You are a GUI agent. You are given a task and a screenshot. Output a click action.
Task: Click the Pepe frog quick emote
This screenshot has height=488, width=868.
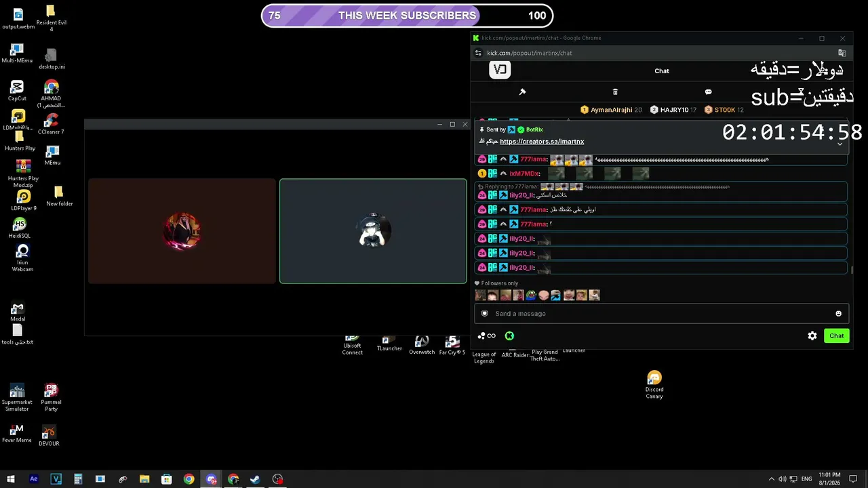[x=531, y=295]
